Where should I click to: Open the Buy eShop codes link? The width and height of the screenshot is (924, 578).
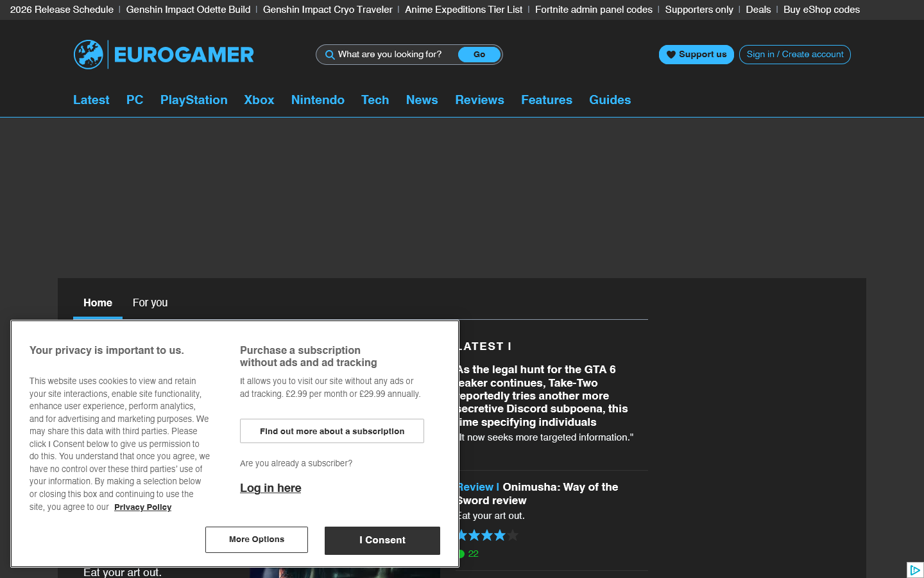[821, 10]
